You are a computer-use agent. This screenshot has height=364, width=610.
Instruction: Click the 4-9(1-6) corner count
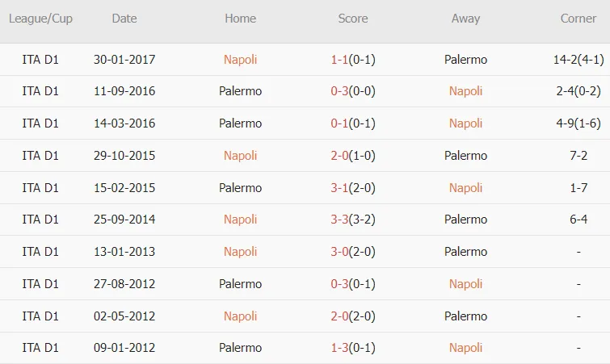pos(578,123)
